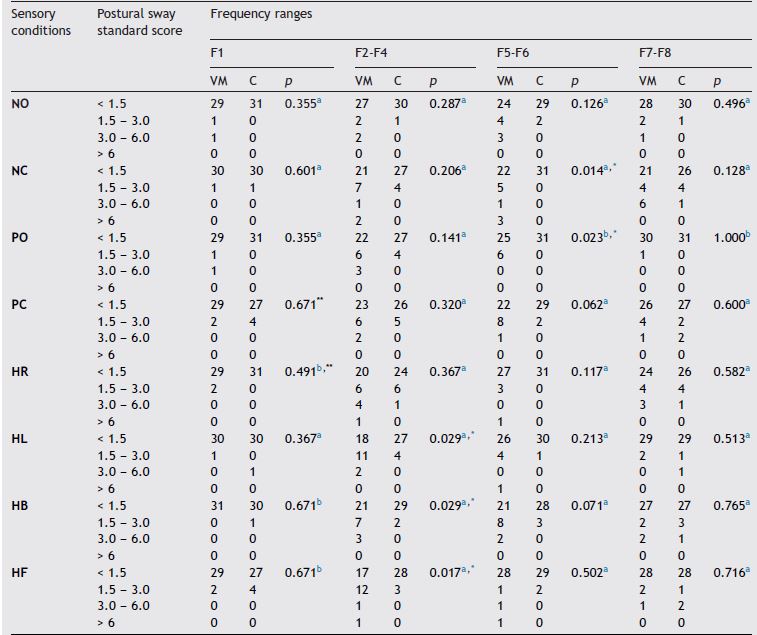Viewport: 757px width, 635px height.
Task: Select the F1 frequency column header
Action: [x=217, y=49]
